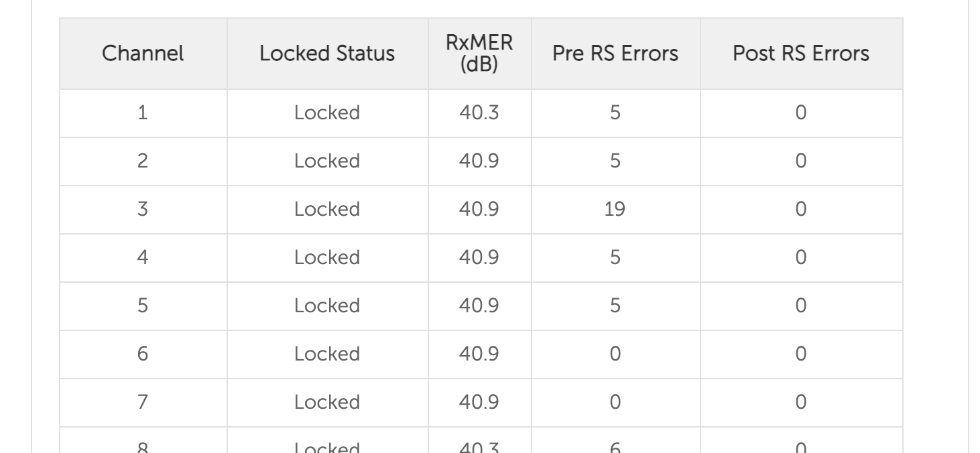Click channel 6 Pre RS Errors zero
Viewport: 980px width, 453px height.
click(615, 354)
